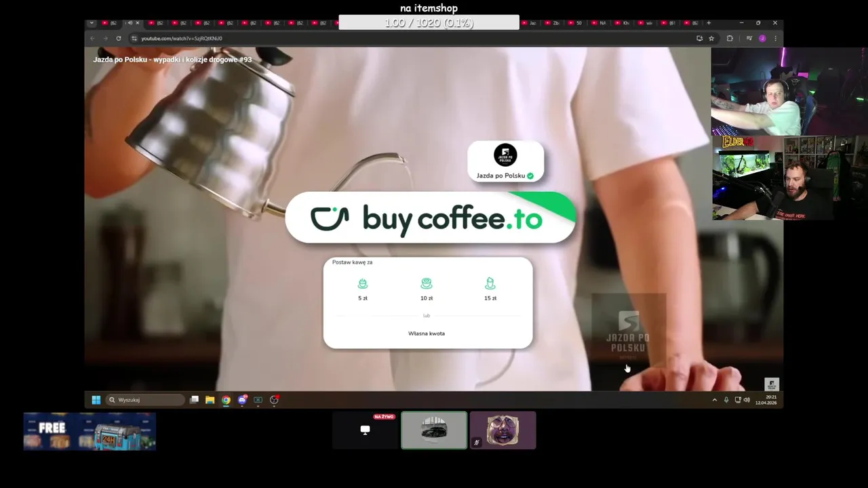Select the 15 zł coffee option
The height and width of the screenshot is (488, 868).
click(x=490, y=289)
